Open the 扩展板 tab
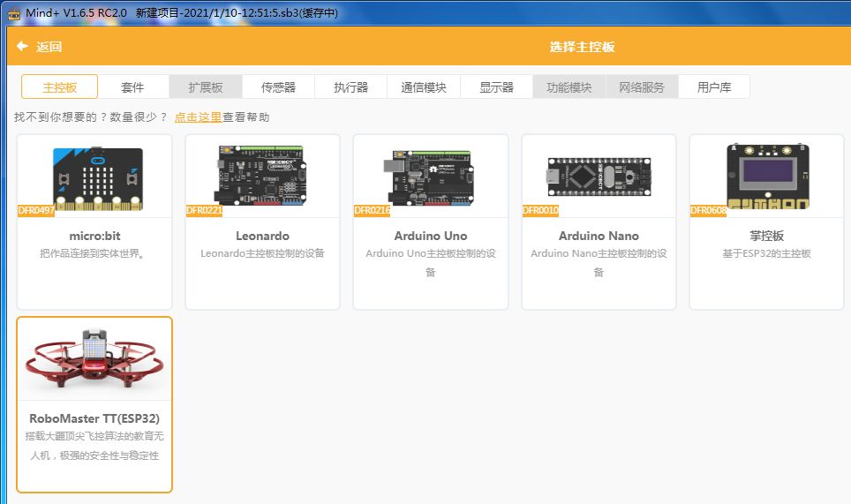Screen dimensions: 851x504 pos(206,87)
